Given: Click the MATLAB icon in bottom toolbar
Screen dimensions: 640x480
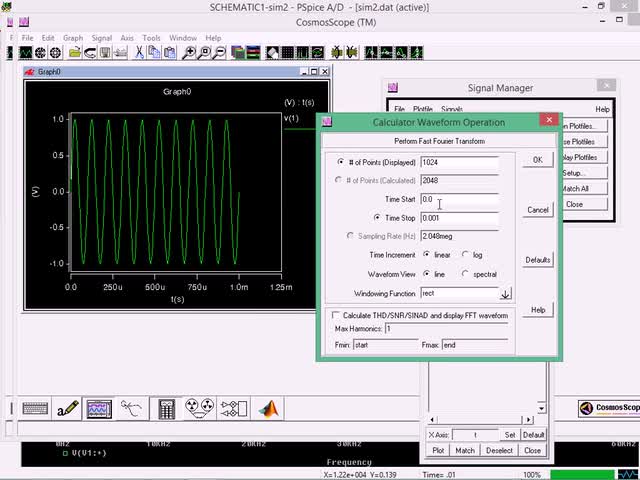Looking at the screenshot, I should tap(268, 408).
